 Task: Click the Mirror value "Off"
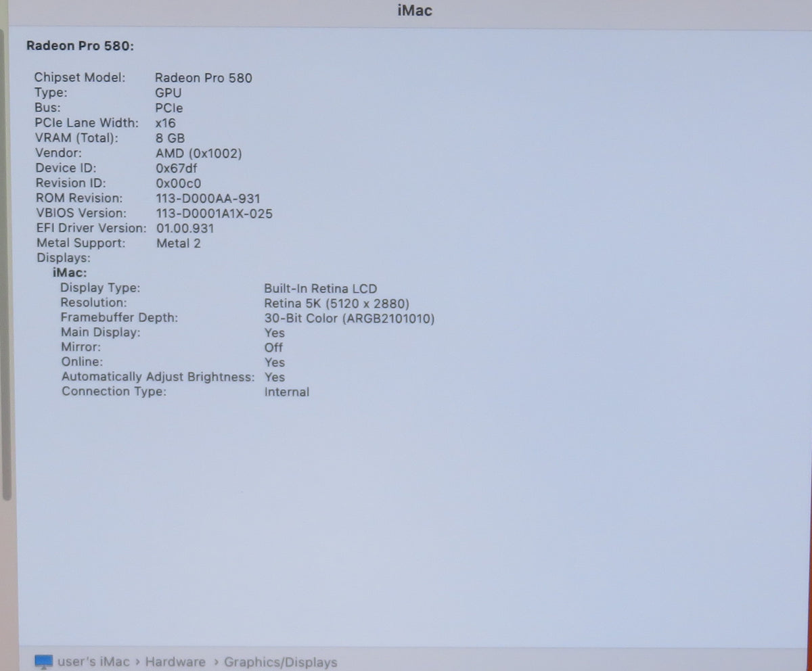(273, 348)
